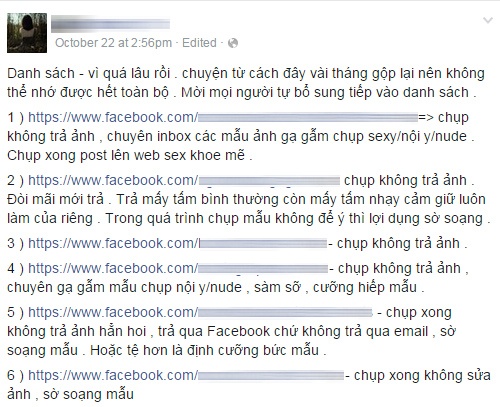Image resolution: width=500 pixels, height=407 pixels.
Task: View edit history via the Edited label
Action: click(x=199, y=43)
